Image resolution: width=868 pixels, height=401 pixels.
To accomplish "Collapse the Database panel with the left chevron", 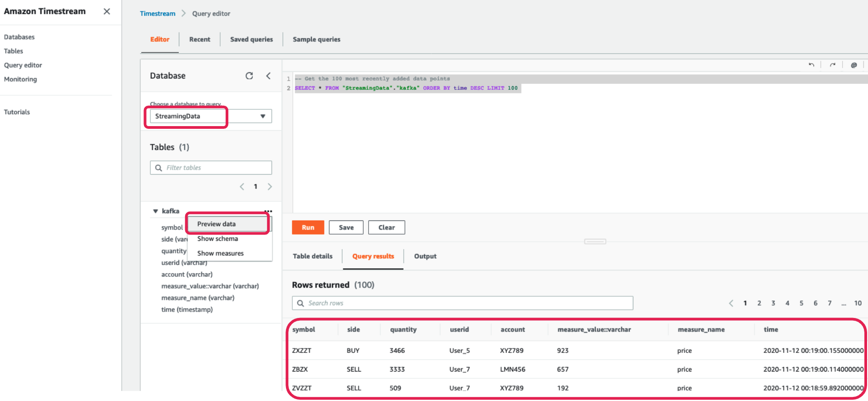I will click(x=268, y=76).
